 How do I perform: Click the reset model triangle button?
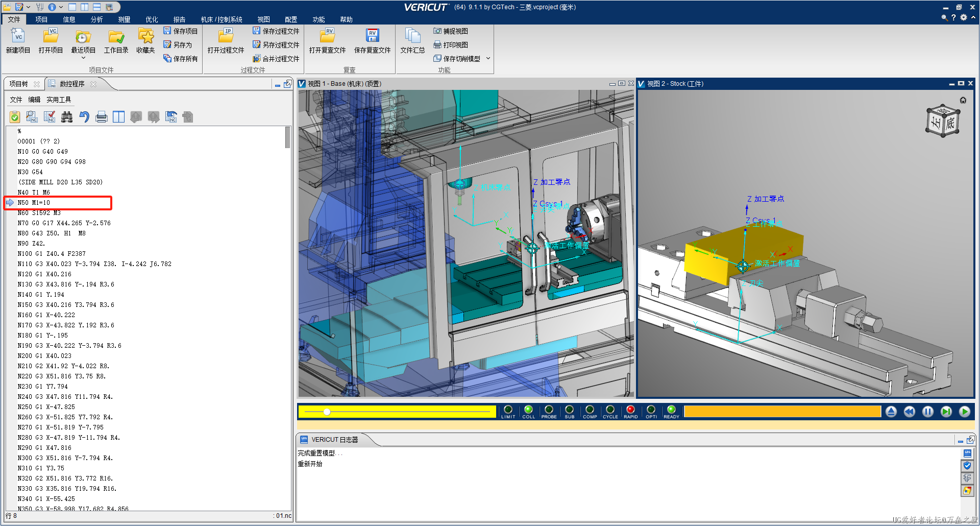(891, 412)
